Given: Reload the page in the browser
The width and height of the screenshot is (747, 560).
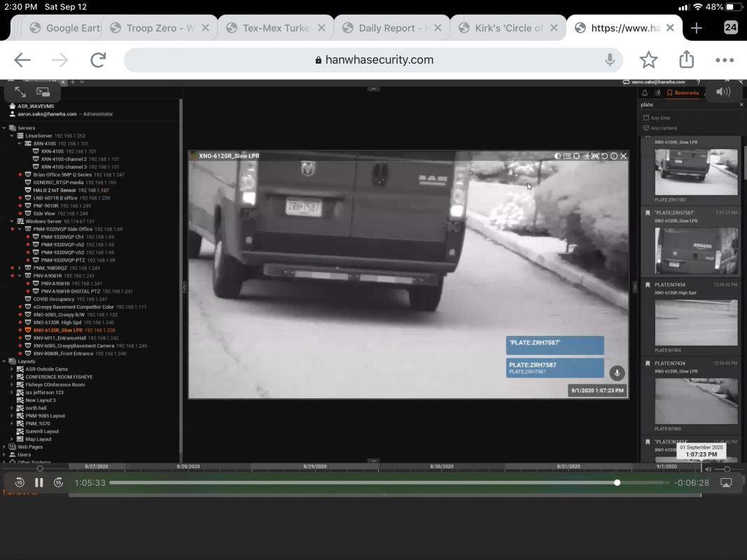Looking at the screenshot, I should [x=98, y=60].
